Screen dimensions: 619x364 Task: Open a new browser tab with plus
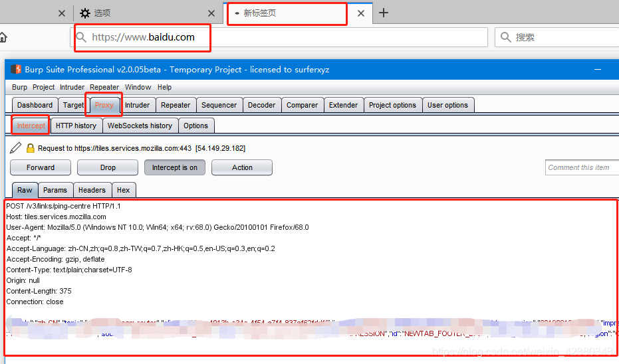(x=384, y=13)
